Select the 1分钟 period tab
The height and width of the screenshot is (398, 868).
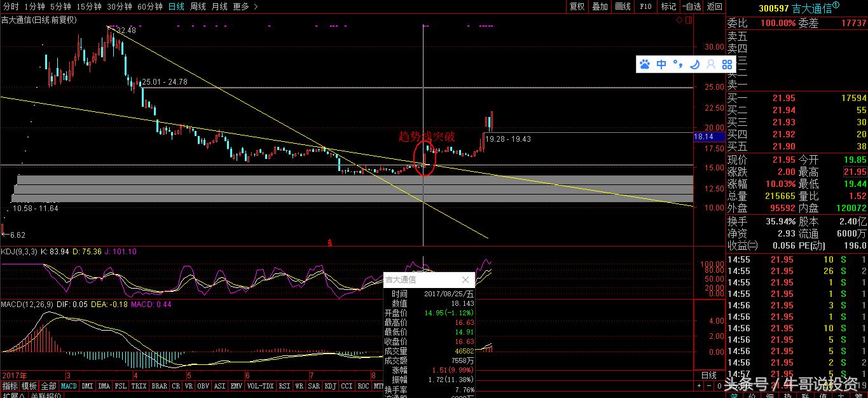pos(35,6)
